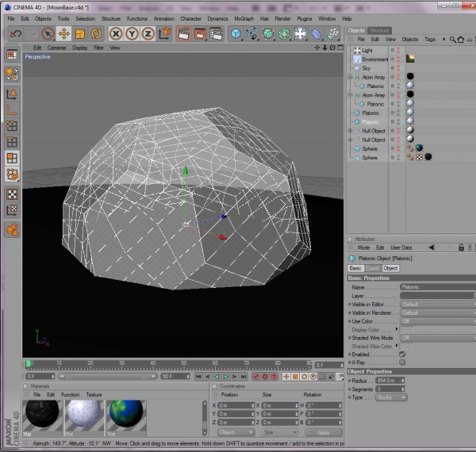This screenshot has height=452, width=476.
Task: Toggle X axis lock
Action: (116, 33)
